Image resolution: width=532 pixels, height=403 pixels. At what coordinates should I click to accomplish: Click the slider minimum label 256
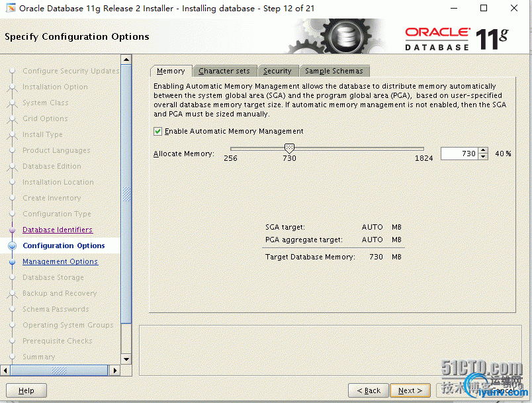(230, 158)
